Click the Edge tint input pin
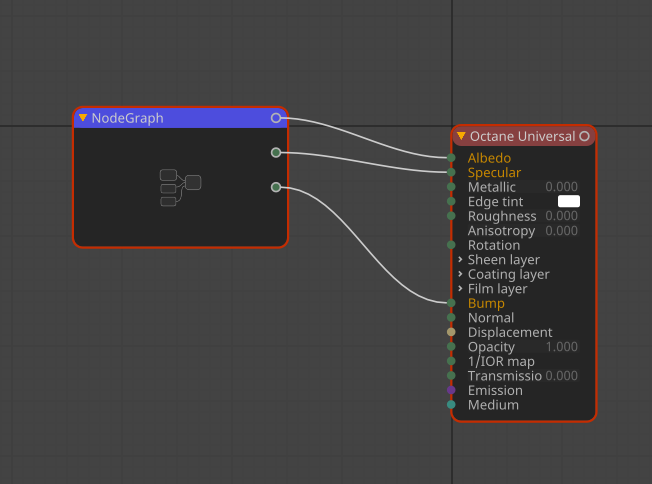The height and width of the screenshot is (484, 652). (x=451, y=201)
